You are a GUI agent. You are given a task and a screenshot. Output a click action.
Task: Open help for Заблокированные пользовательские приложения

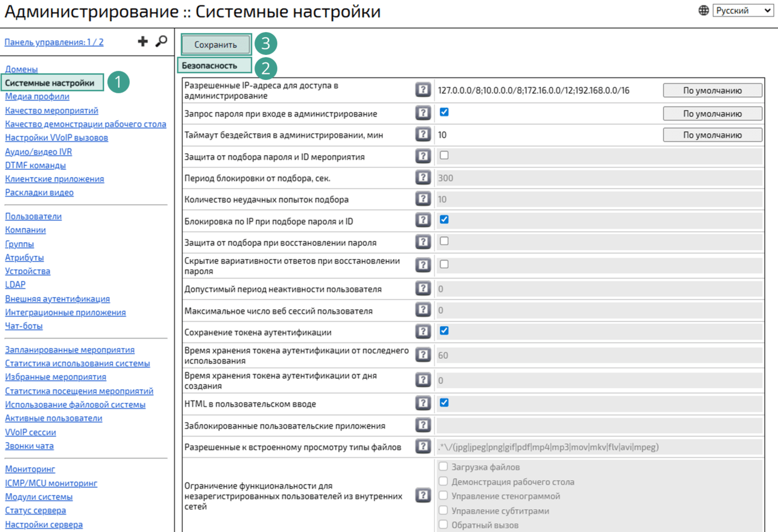click(x=423, y=425)
